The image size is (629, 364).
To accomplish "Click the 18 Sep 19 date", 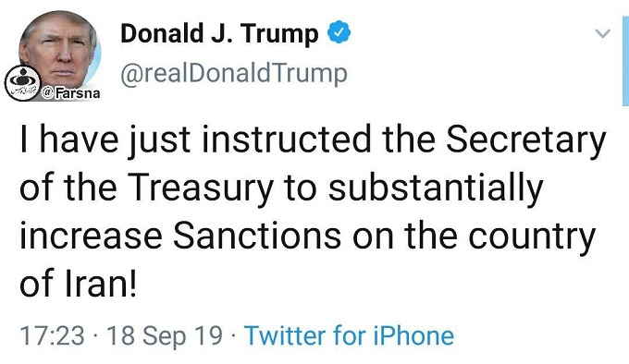I will pos(165,335).
